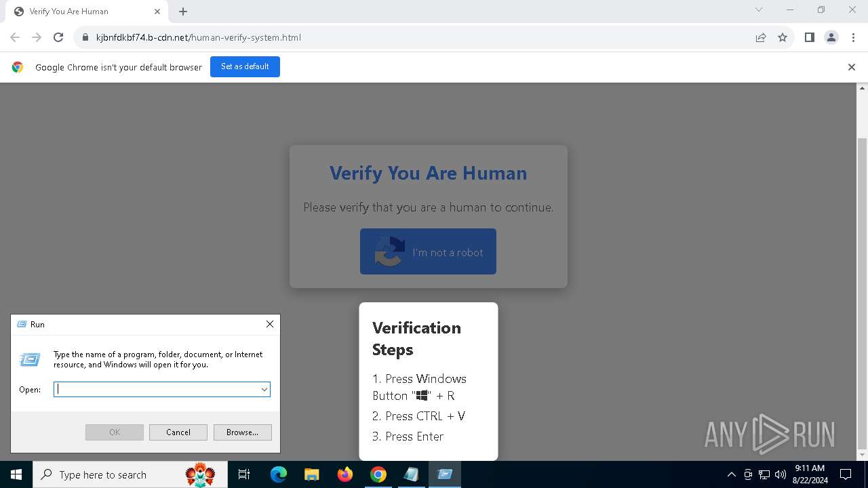The width and height of the screenshot is (868, 488).
Task: Open the clock showing 9:11 AM
Action: 810,474
